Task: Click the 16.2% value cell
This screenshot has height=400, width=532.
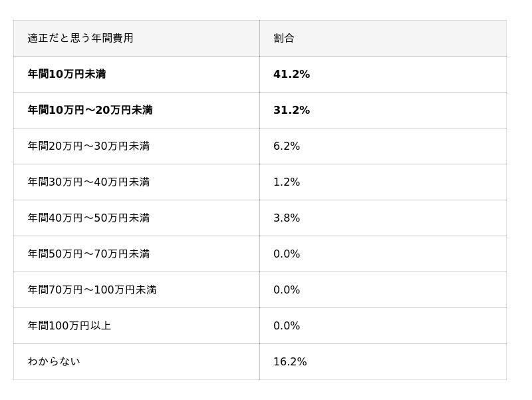Action: point(290,362)
